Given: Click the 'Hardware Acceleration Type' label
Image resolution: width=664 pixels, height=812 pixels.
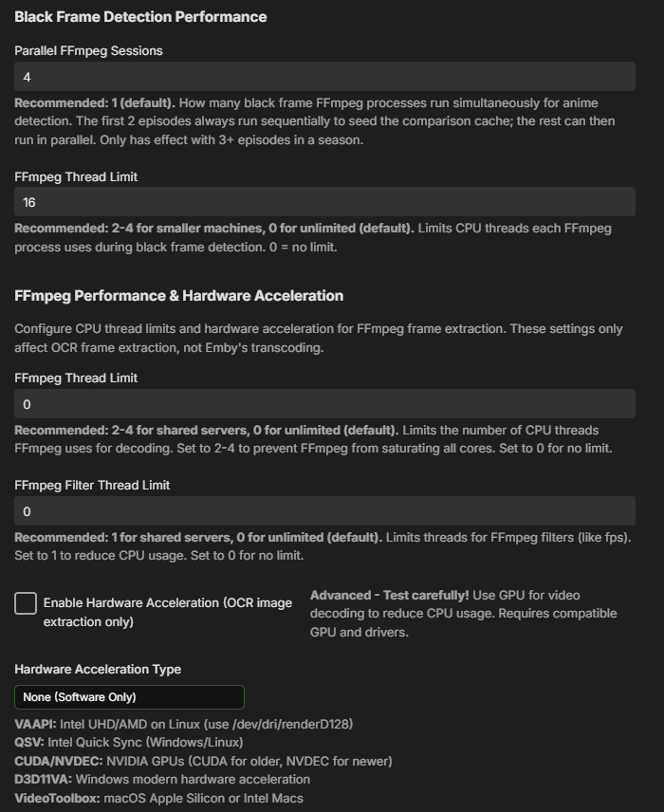Looking at the screenshot, I should coord(98,669).
